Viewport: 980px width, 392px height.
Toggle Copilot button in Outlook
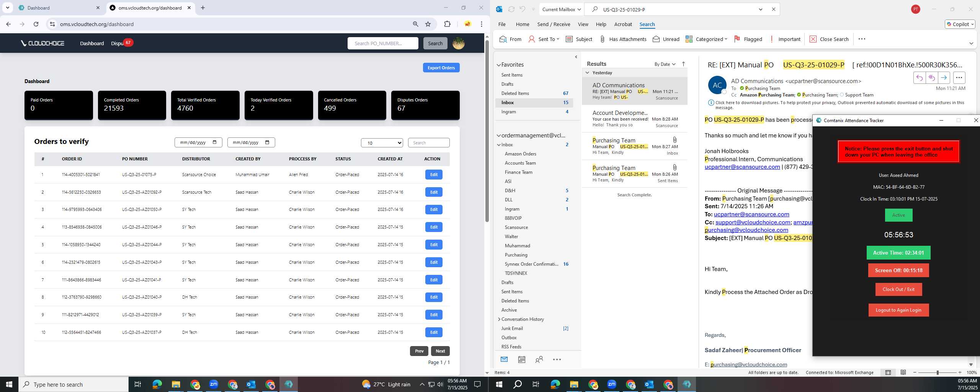coord(960,24)
